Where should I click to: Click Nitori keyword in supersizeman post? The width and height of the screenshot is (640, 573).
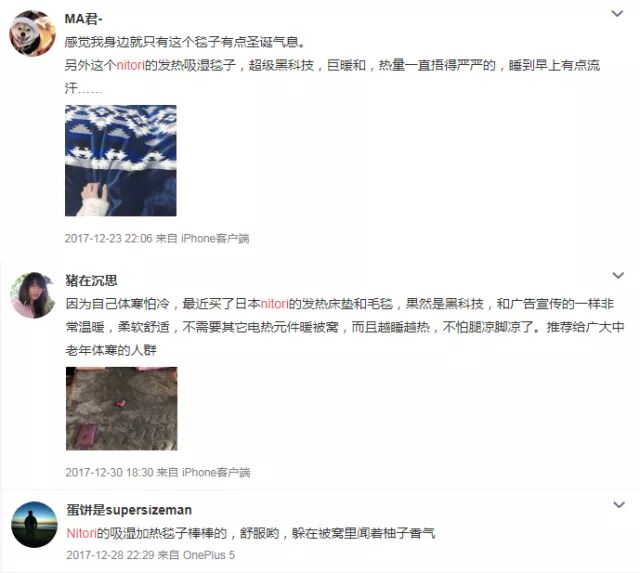pos(82,533)
